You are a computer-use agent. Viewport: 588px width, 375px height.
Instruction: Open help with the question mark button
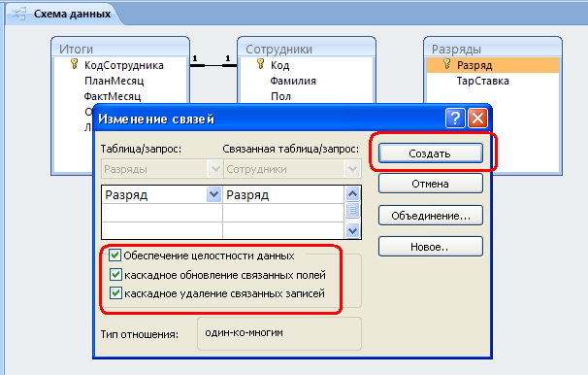coord(455,119)
